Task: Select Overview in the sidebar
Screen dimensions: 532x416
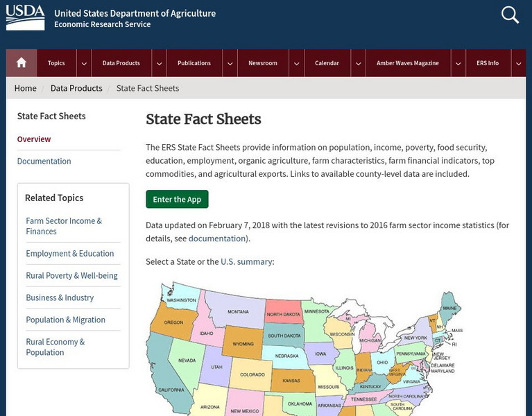Action: (34, 139)
